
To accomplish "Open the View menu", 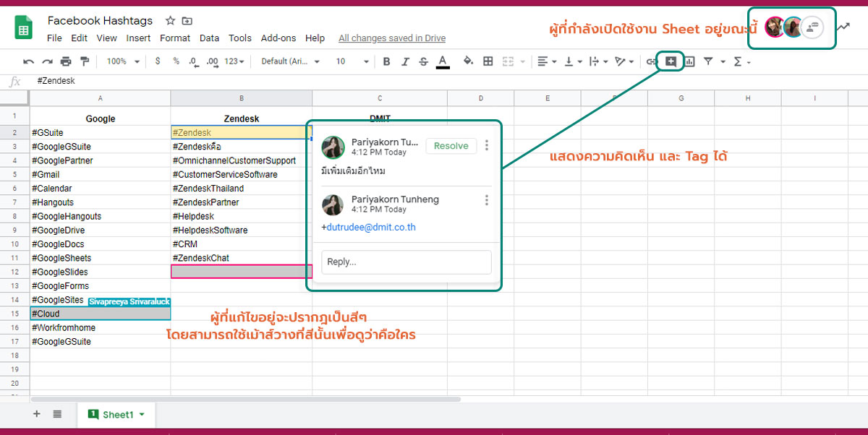I will click(x=106, y=38).
